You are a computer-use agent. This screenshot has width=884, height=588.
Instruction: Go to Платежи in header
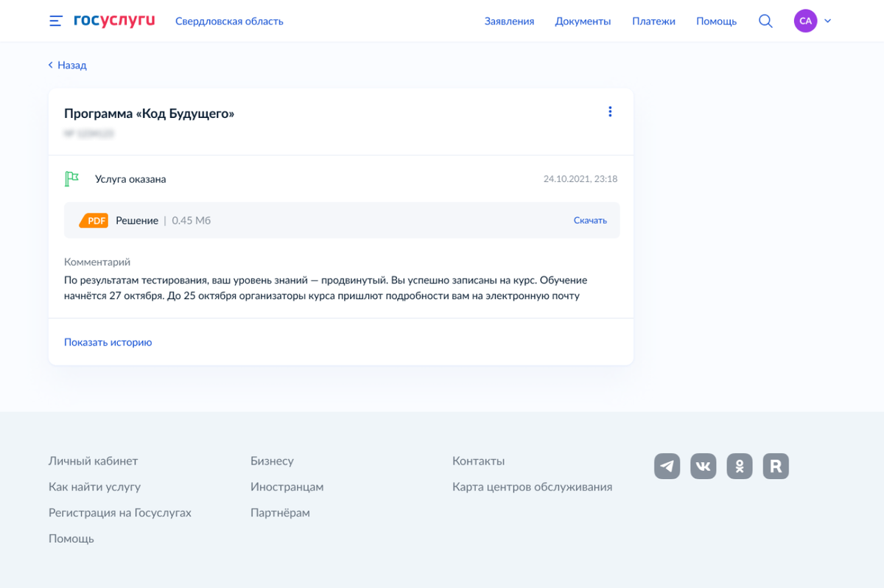pyautogui.click(x=653, y=21)
